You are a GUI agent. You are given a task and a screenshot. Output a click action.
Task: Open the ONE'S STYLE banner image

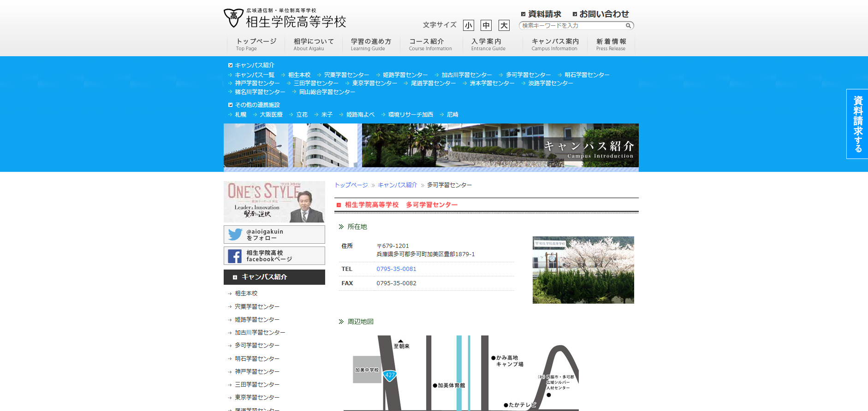point(274,202)
